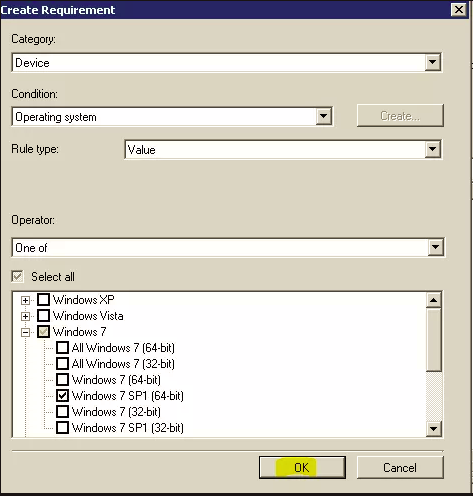Close the Create Requirement dialog

[x=459, y=10]
